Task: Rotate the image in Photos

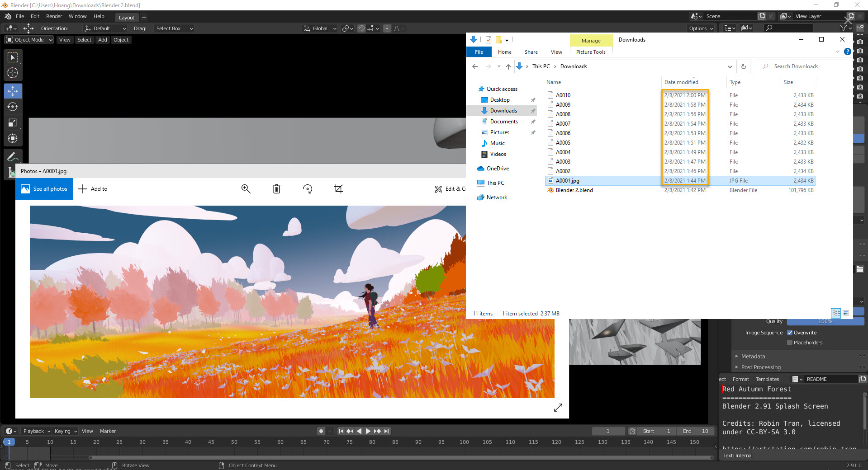Action: (308, 189)
